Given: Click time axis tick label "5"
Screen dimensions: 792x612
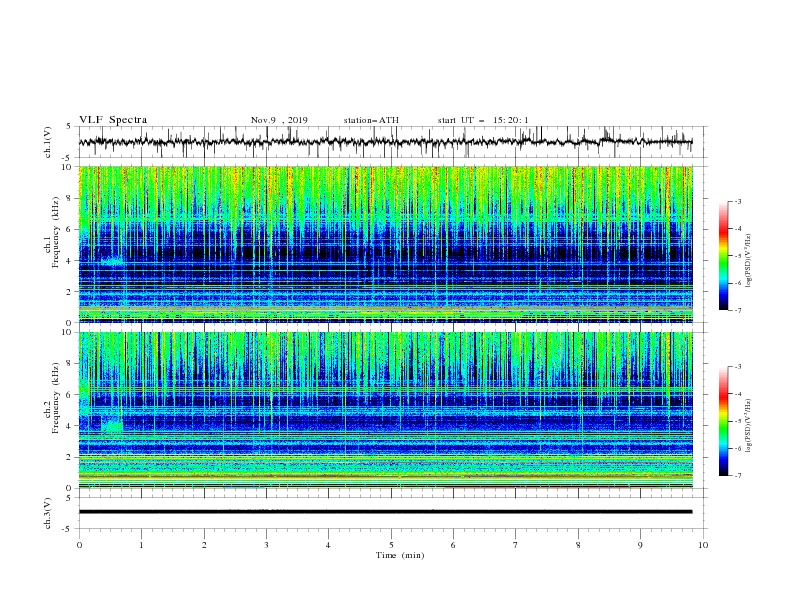Looking at the screenshot, I should (391, 545).
